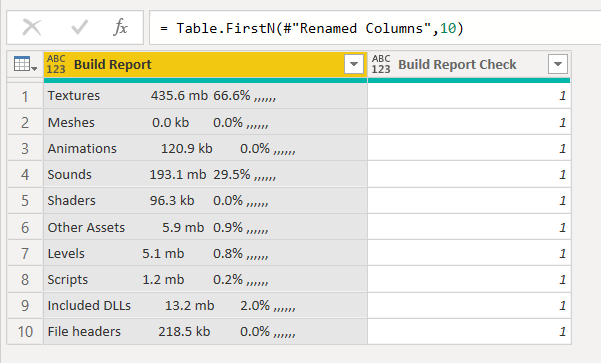
Task: Click into the formula bar text
Action: coord(311,28)
